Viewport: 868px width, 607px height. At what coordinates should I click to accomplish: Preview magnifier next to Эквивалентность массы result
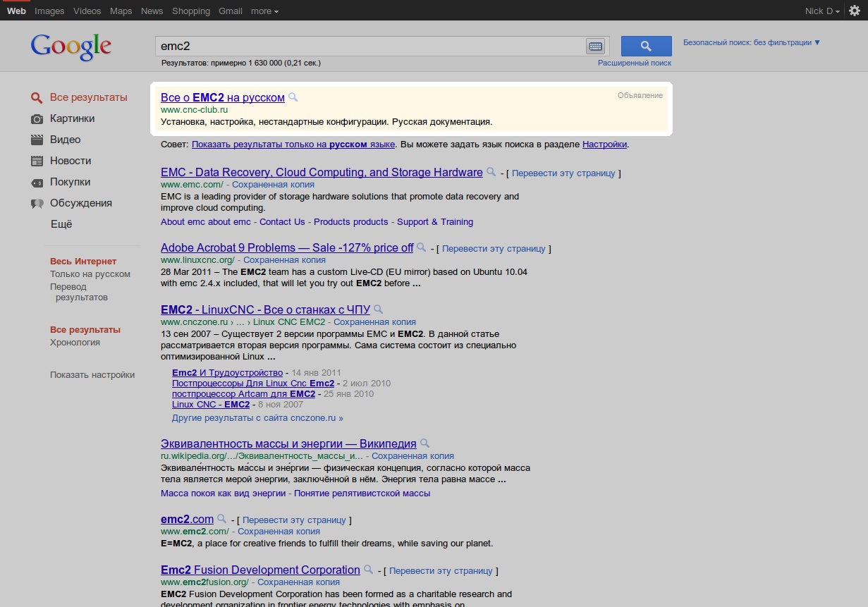(424, 443)
